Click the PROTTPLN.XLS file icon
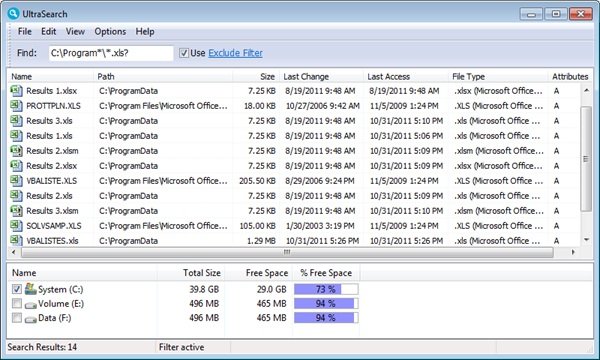 16,106
